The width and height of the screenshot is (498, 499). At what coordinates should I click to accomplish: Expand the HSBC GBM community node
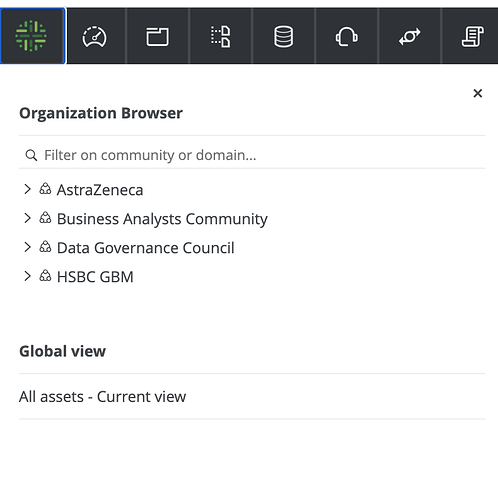pyautogui.click(x=27, y=276)
